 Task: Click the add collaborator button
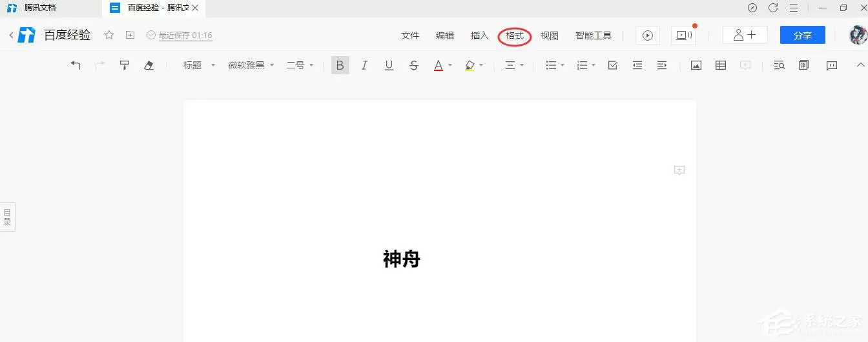click(x=745, y=35)
